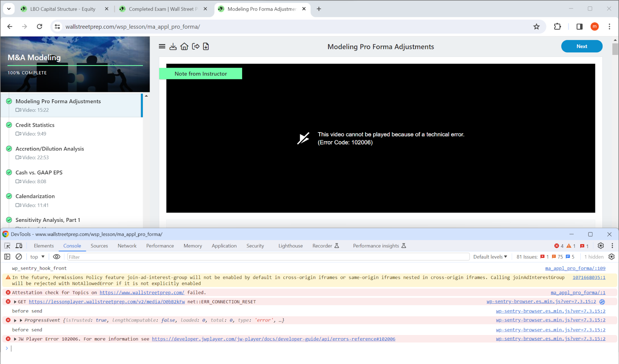Switch to the Application tab
Viewport: 619px width, 364px height.
(x=224, y=246)
